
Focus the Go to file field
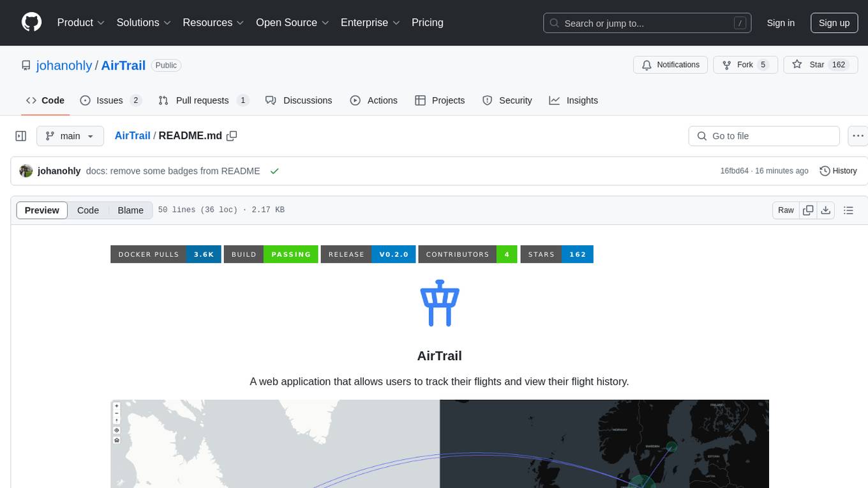(x=764, y=136)
